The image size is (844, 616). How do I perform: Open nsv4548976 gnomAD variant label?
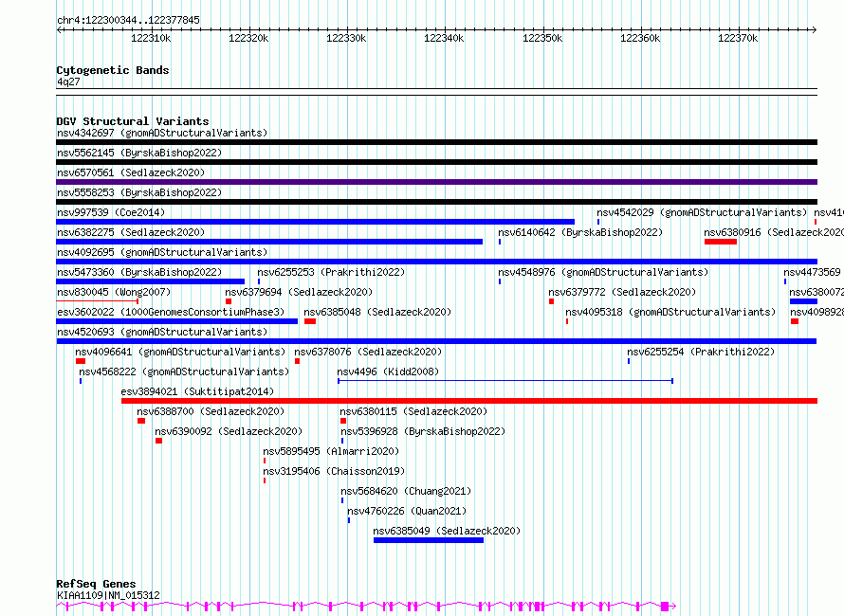tap(603, 272)
